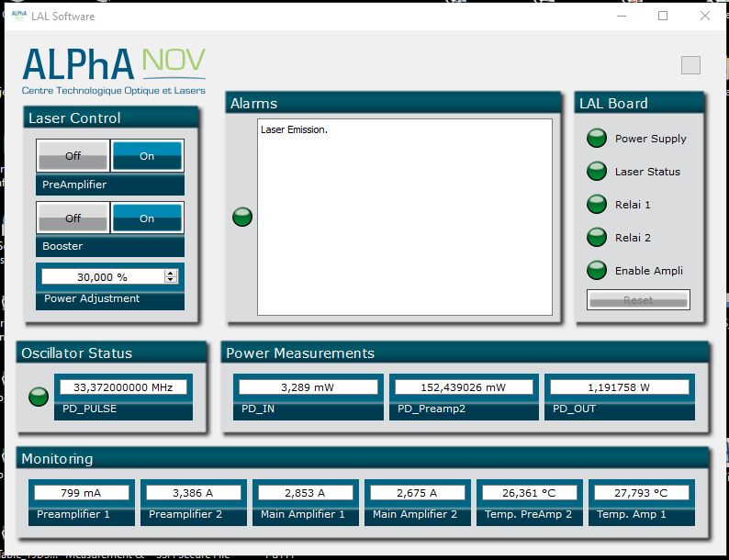Click the gray square button top right
This screenshot has width=729, height=560.
690,65
